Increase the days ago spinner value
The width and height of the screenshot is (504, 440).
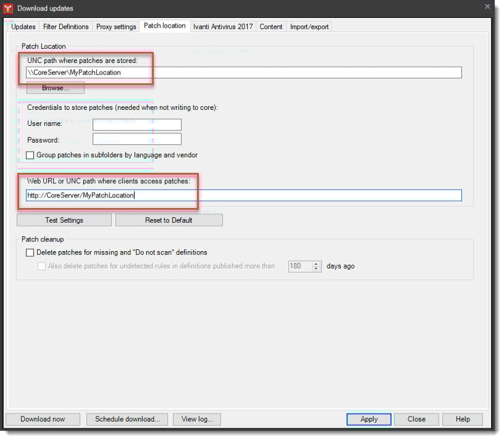point(317,264)
